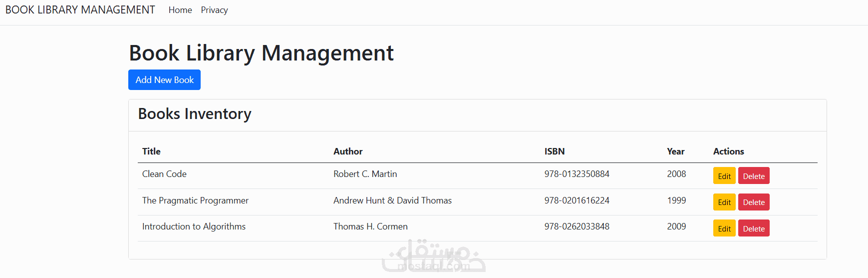Go to the Privacy page link
Screen dimensions: 868x278
(x=214, y=10)
